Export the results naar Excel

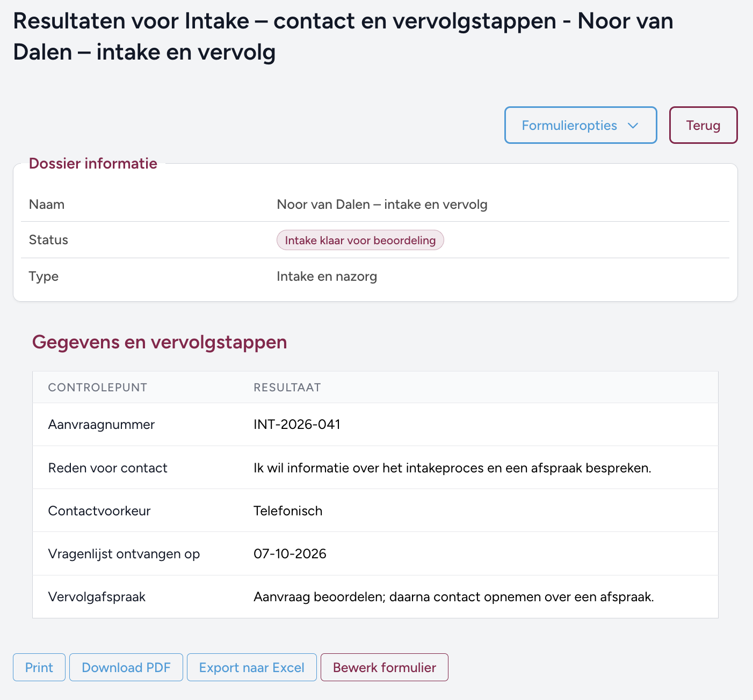click(252, 667)
